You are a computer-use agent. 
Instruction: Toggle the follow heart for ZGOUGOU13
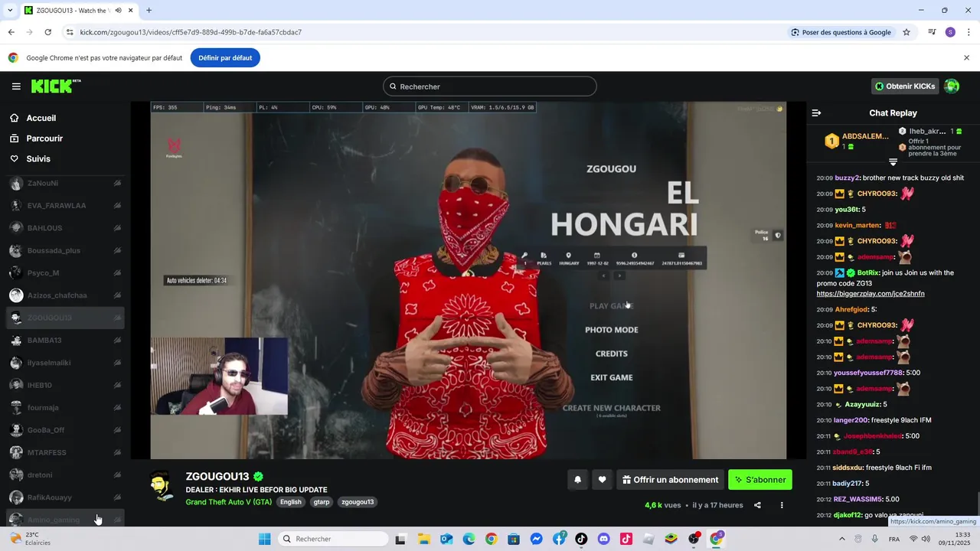pyautogui.click(x=602, y=480)
